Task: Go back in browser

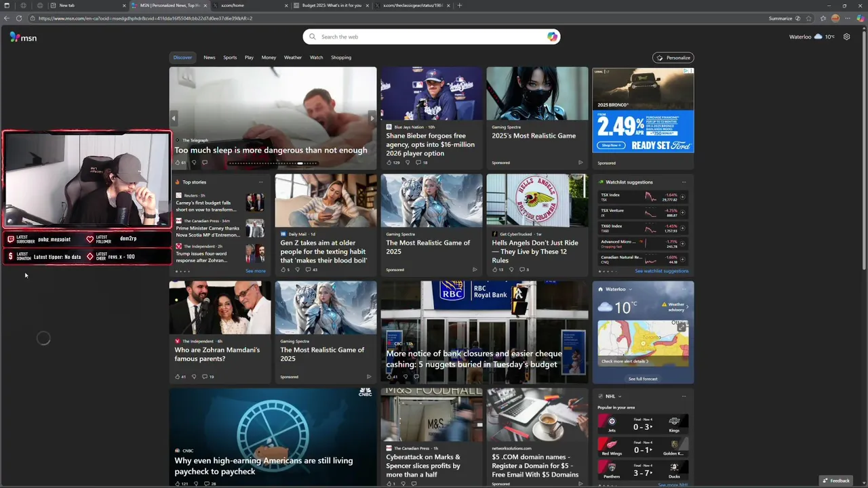Action: [x=7, y=18]
